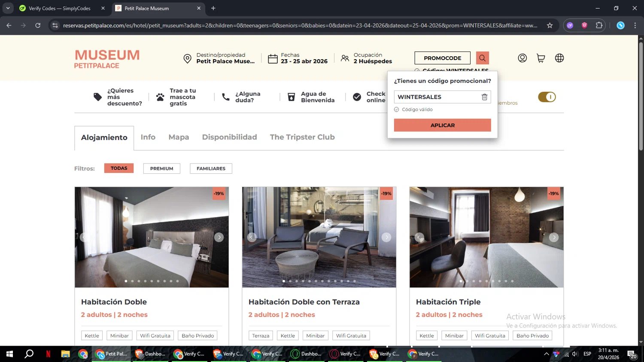Close the Petit Palace Museum tab
This screenshot has width=644, height=362.
pos(199,8)
